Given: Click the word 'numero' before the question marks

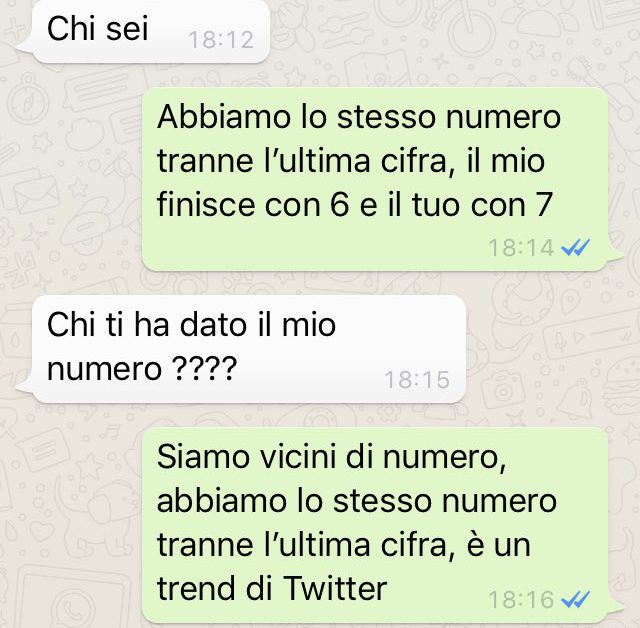Looking at the screenshot, I should 104,368.
